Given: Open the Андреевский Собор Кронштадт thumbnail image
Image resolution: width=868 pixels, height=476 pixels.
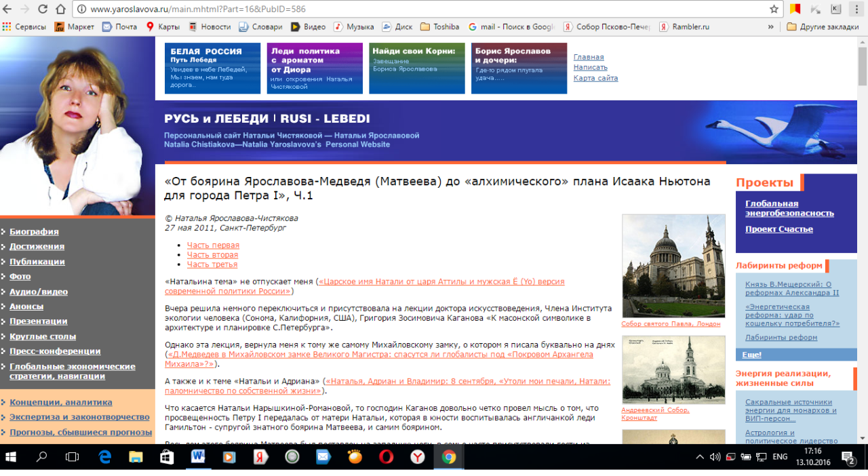Looking at the screenshot, I should pyautogui.click(x=673, y=370).
